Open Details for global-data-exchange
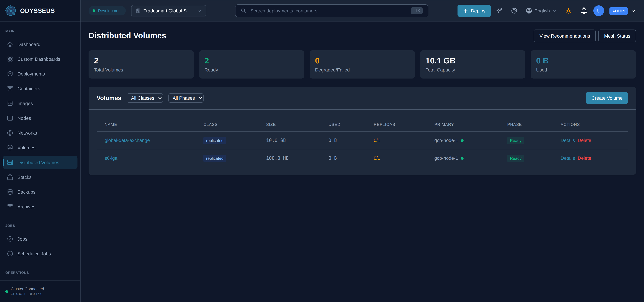Screen dimensions: 644x302 pos(568,140)
